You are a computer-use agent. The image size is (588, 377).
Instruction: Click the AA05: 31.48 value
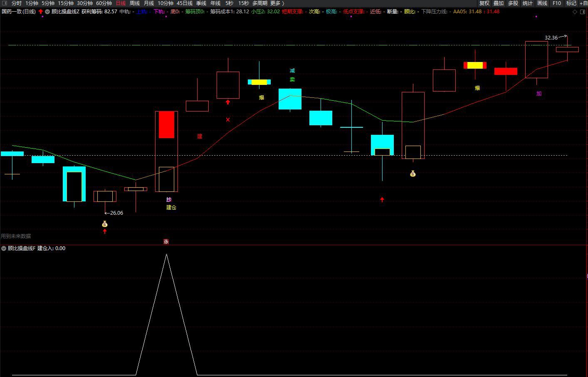467,12
